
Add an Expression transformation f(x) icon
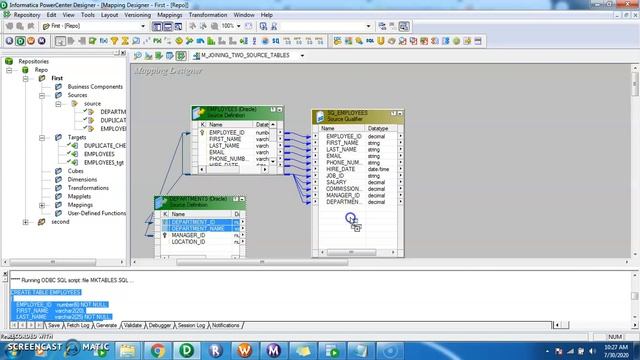point(104,41)
